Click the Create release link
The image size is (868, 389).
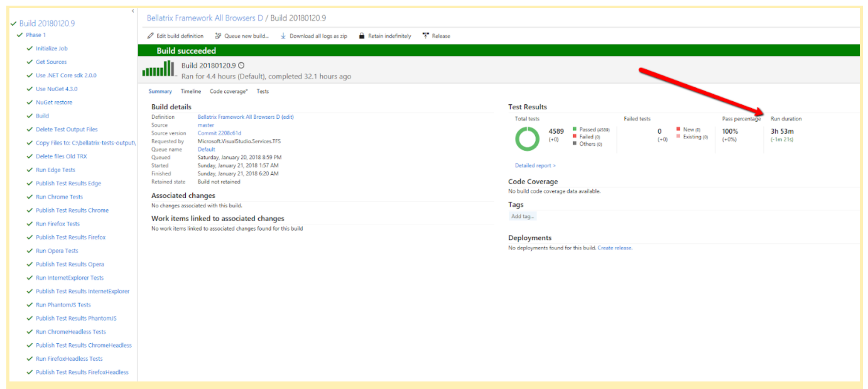[615, 248]
